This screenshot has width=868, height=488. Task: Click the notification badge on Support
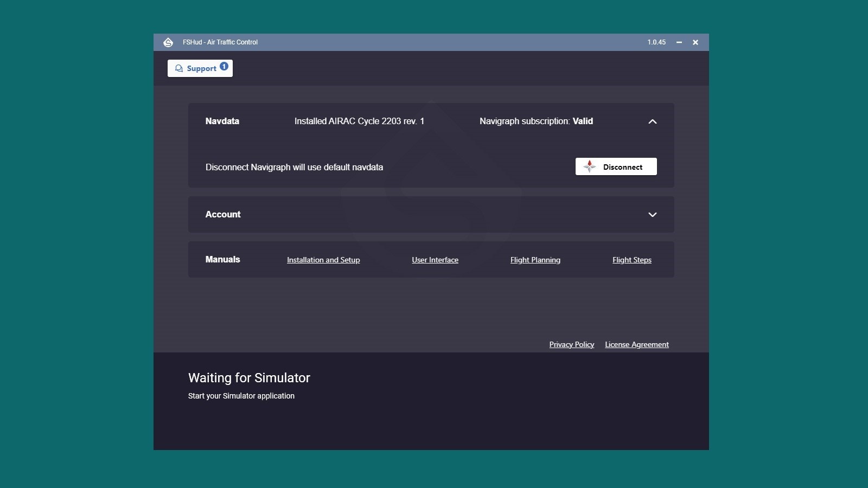coord(224,66)
